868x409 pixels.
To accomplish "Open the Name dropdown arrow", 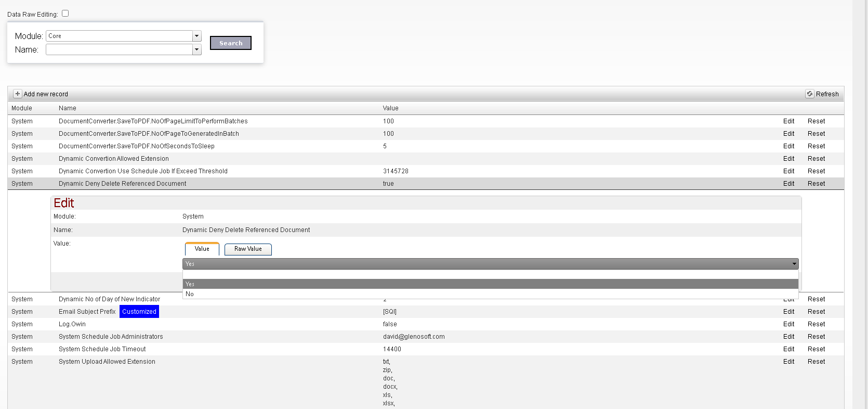I will [197, 49].
